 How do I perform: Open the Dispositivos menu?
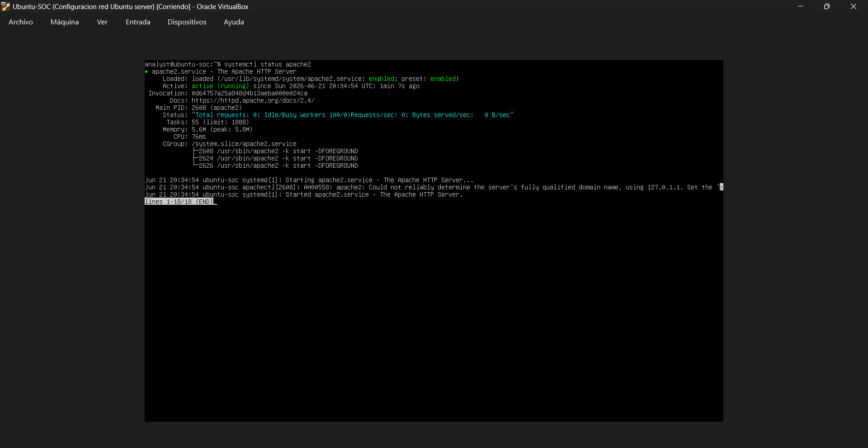(x=187, y=22)
